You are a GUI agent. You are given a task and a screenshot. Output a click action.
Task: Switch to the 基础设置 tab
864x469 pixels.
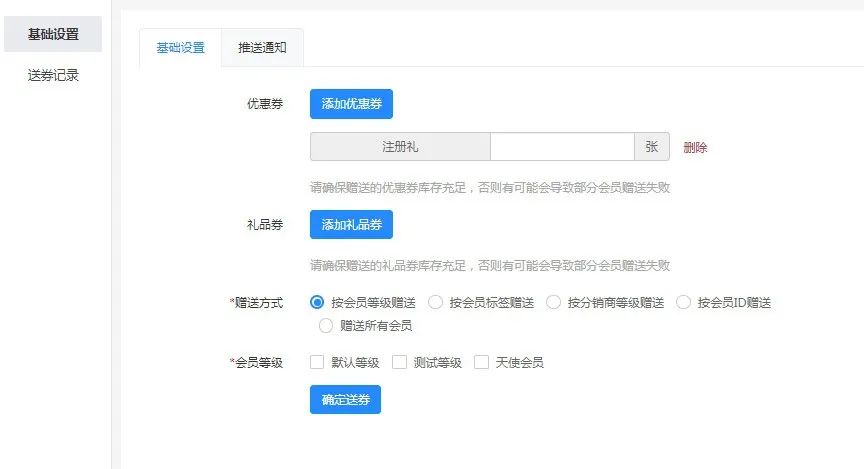[x=180, y=48]
